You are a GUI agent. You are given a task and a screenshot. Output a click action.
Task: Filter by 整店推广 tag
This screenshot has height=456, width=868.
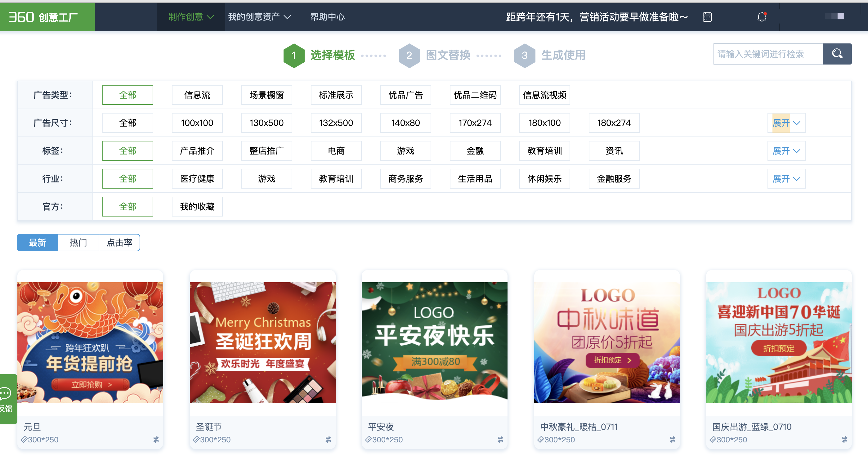(266, 151)
